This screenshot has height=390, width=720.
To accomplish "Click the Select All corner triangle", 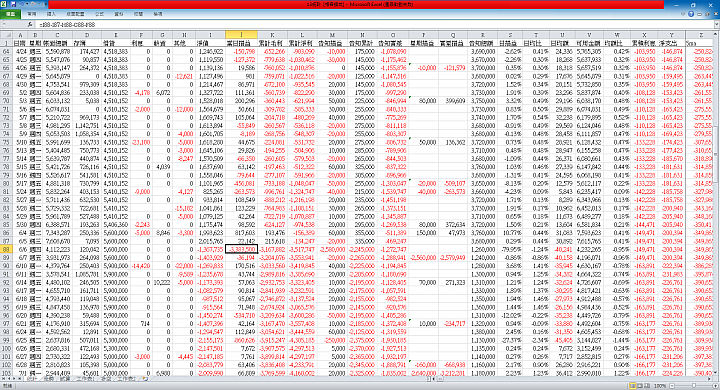I will (6, 35).
